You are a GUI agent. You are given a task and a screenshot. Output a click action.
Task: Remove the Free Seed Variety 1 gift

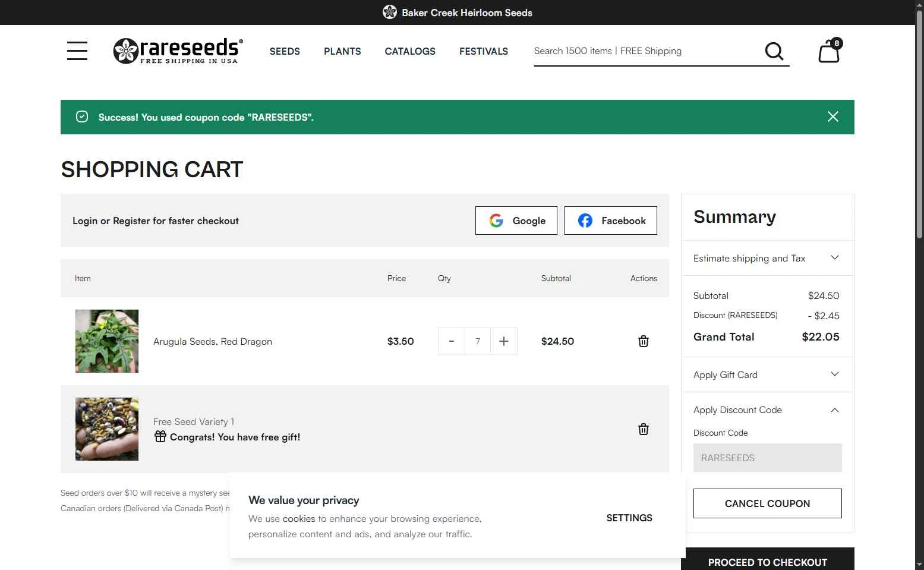643,429
